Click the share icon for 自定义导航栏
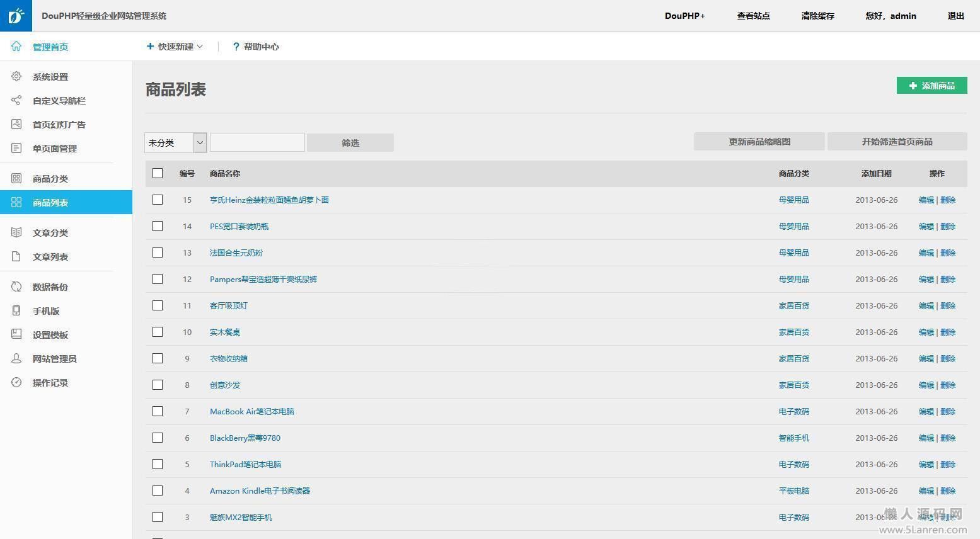 [16, 101]
